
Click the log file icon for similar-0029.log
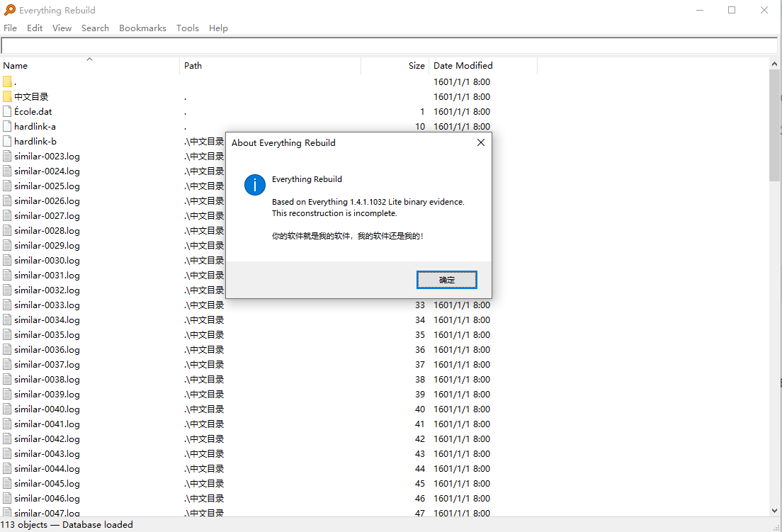tap(7, 245)
